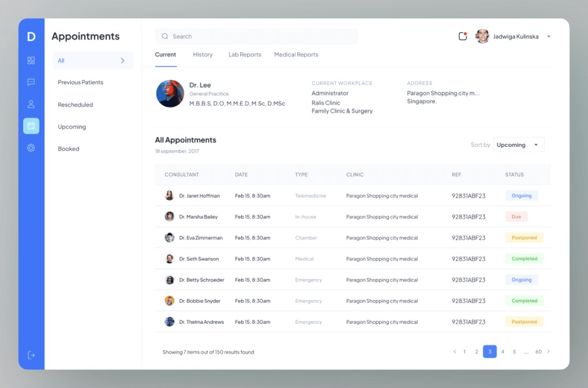This screenshot has height=388, width=588.
Task: Go to page 1
Action: 464,352
